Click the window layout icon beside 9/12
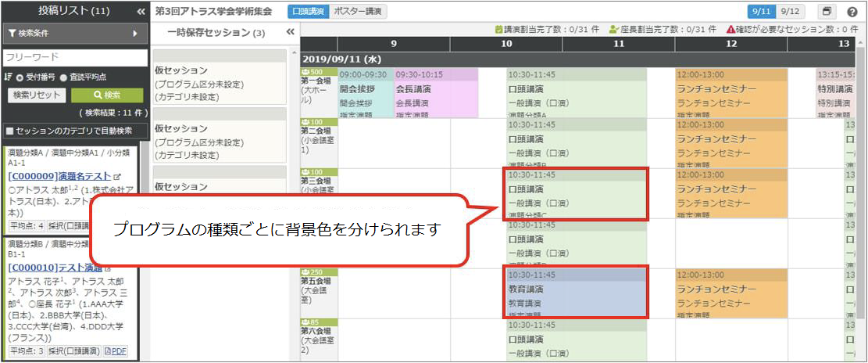Screen dimensions: 868x363 827,12
